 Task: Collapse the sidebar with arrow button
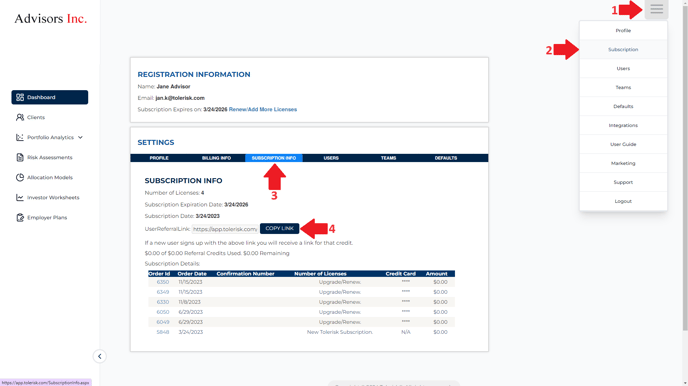pos(100,356)
